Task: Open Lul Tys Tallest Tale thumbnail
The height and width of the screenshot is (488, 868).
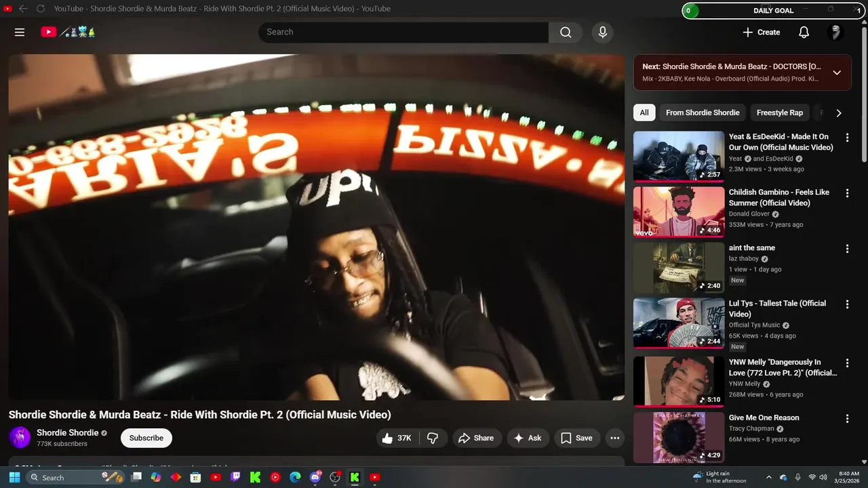Action: pos(679,323)
